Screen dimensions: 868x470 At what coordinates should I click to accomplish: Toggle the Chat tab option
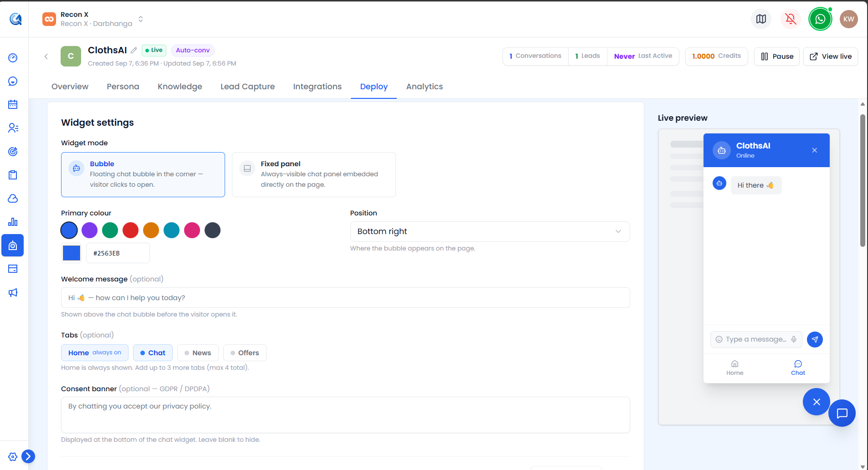[153, 353]
